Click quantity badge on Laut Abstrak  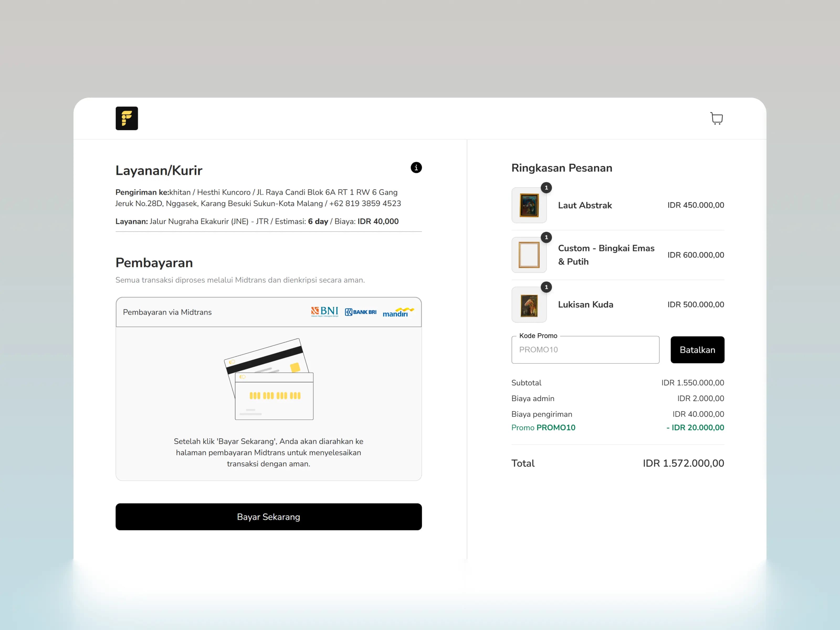point(546,188)
